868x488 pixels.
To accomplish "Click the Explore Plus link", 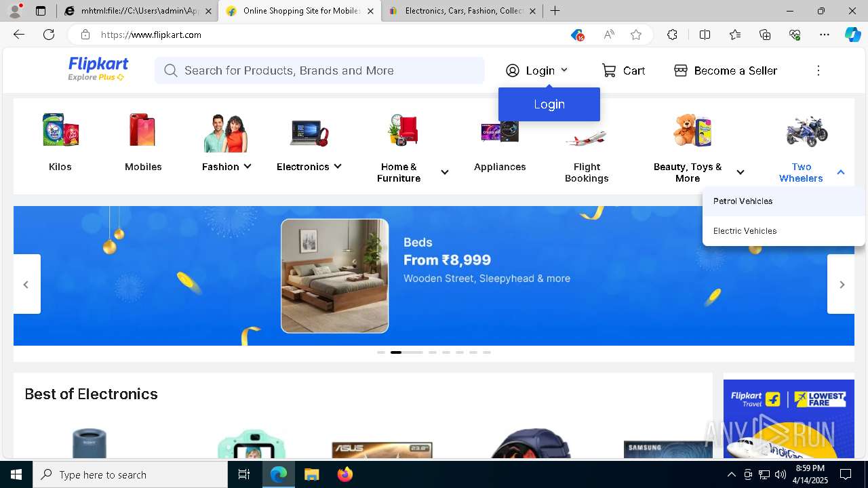I will click(96, 77).
